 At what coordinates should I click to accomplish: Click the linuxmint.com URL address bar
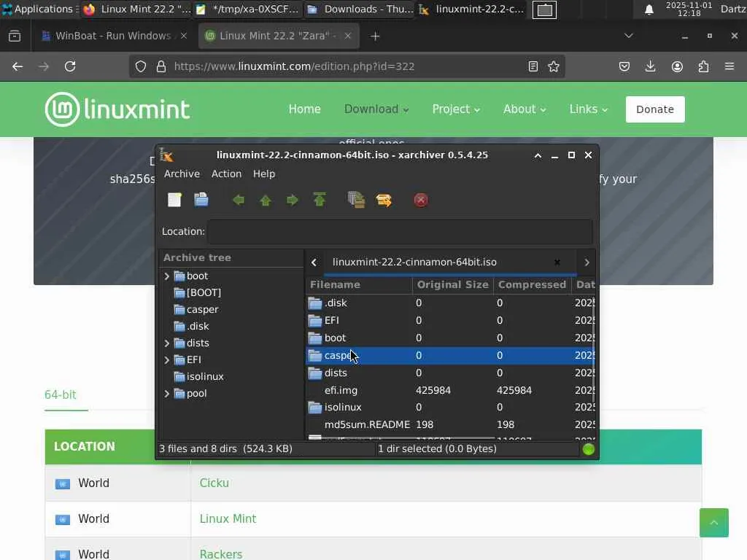click(x=348, y=66)
